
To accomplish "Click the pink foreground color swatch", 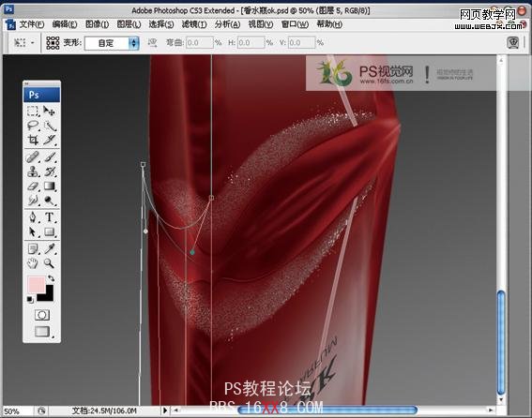I will point(37,285).
